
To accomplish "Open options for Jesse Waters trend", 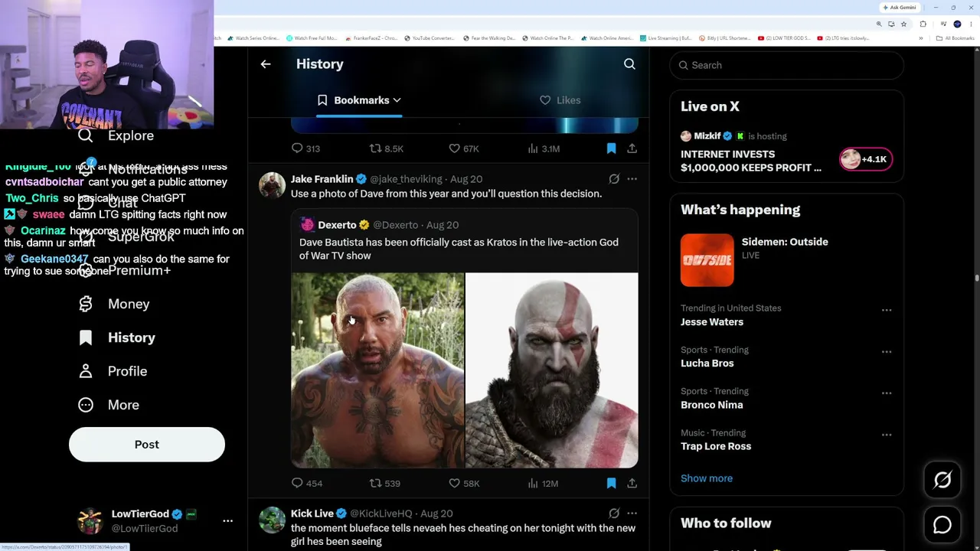I will 887,311.
